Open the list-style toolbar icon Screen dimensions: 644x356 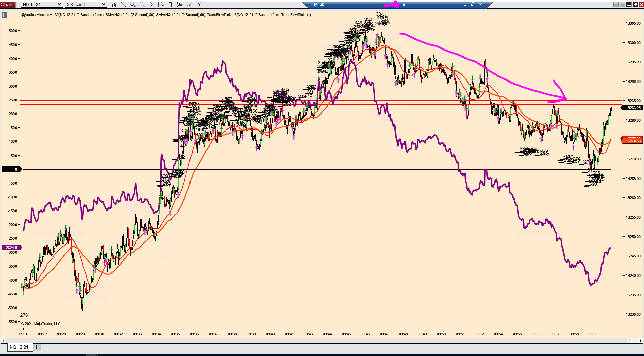[x=208, y=5]
